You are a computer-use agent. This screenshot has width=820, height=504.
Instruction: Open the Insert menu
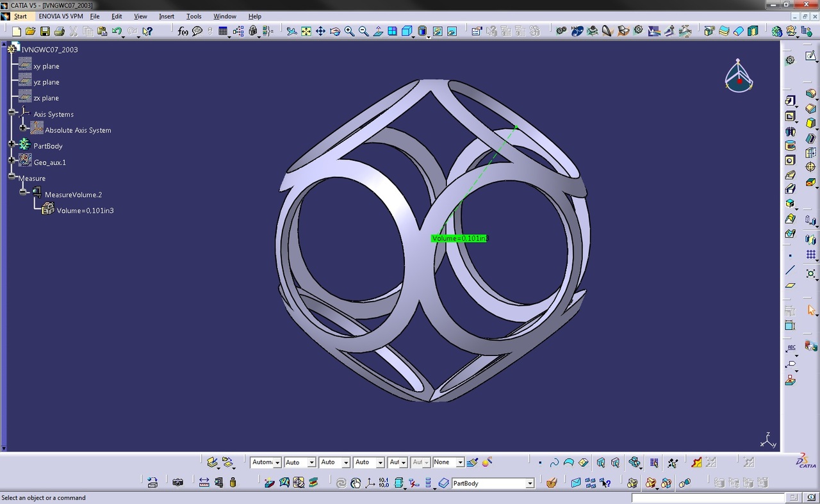point(167,16)
